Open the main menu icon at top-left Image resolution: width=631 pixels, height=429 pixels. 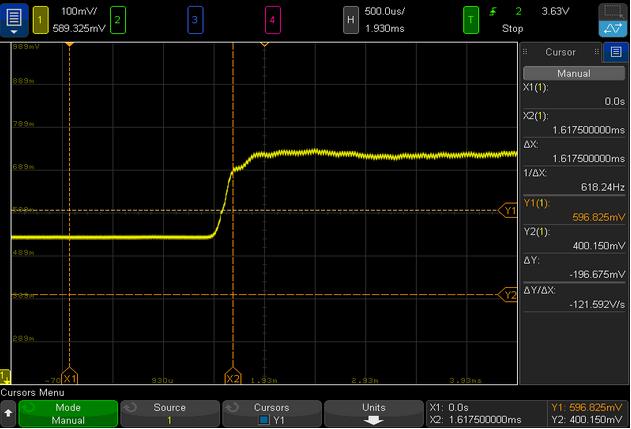pos(14,20)
